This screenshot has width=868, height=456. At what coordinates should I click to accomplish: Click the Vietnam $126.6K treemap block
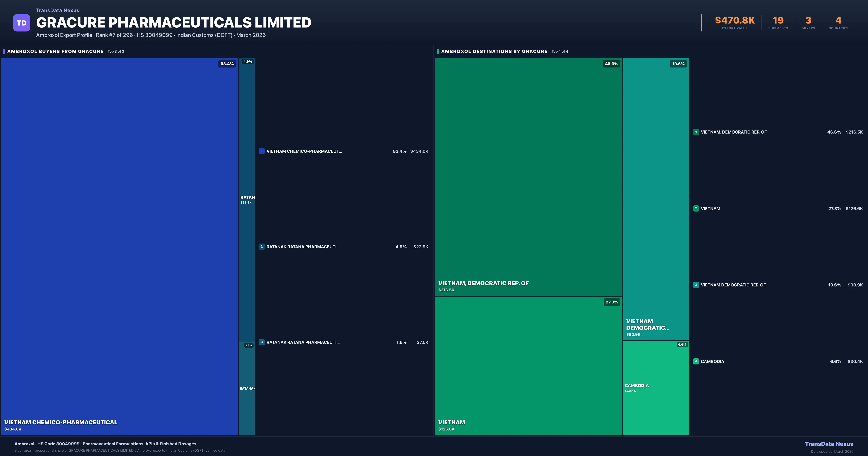pyautogui.click(x=528, y=366)
